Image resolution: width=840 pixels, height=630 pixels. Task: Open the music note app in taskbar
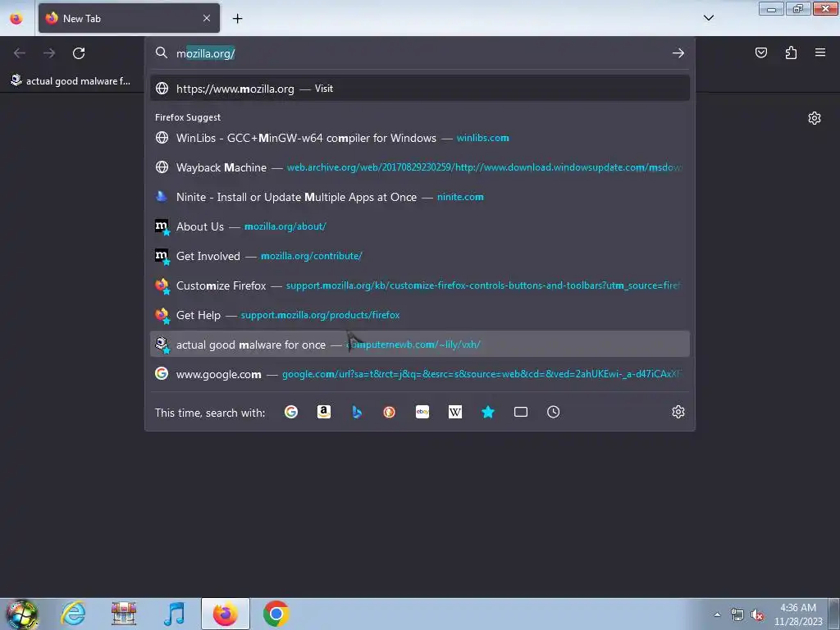pos(174,614)
